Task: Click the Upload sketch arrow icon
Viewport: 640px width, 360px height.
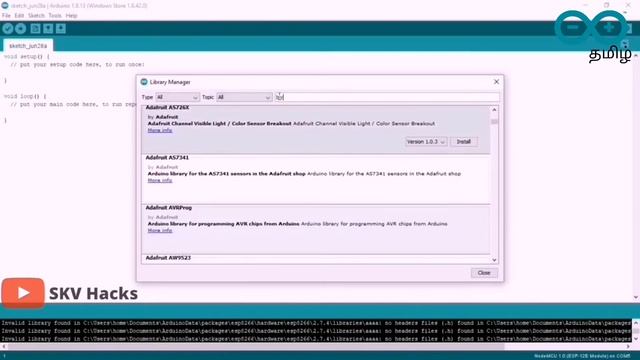Action: click(x=20, y=28)
